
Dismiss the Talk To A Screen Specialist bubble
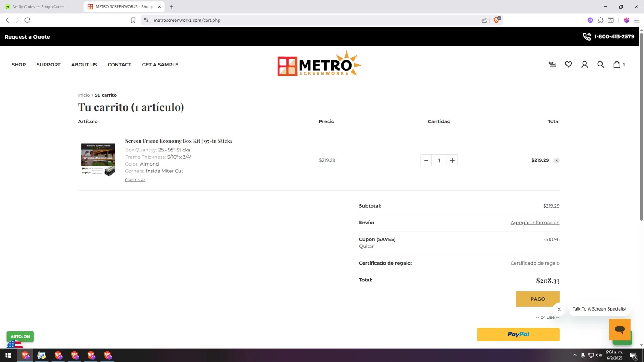(x=559, y=309)
